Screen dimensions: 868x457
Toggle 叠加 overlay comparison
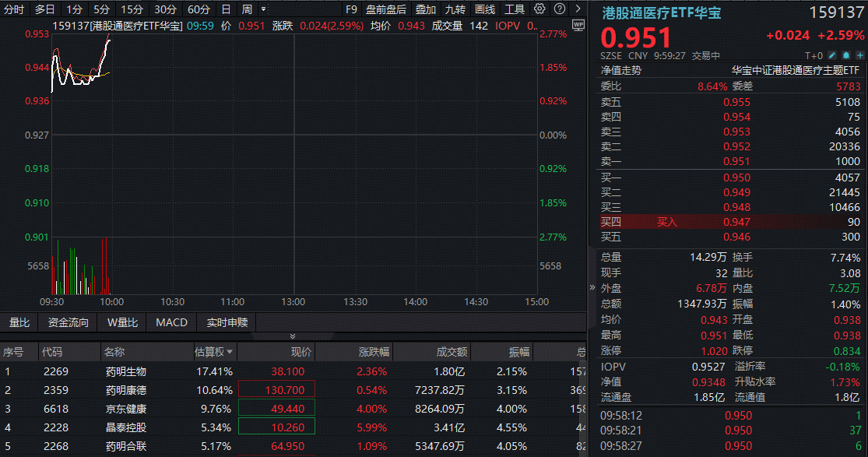[x=425, y=9]
